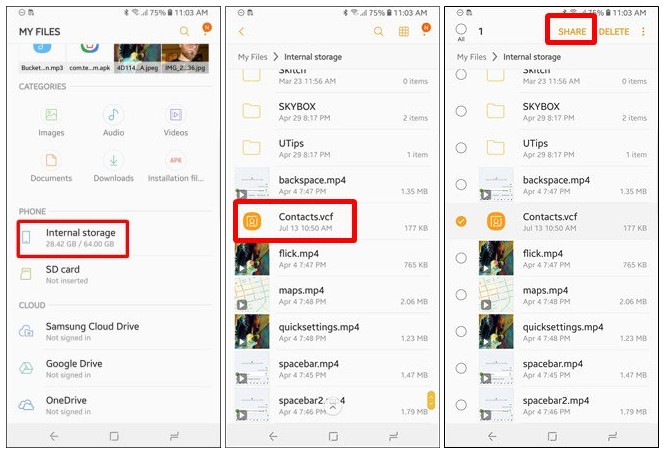Select maps.mp4 radio button
This screenshot has width=664, height=451.
(x=461, y=295)
